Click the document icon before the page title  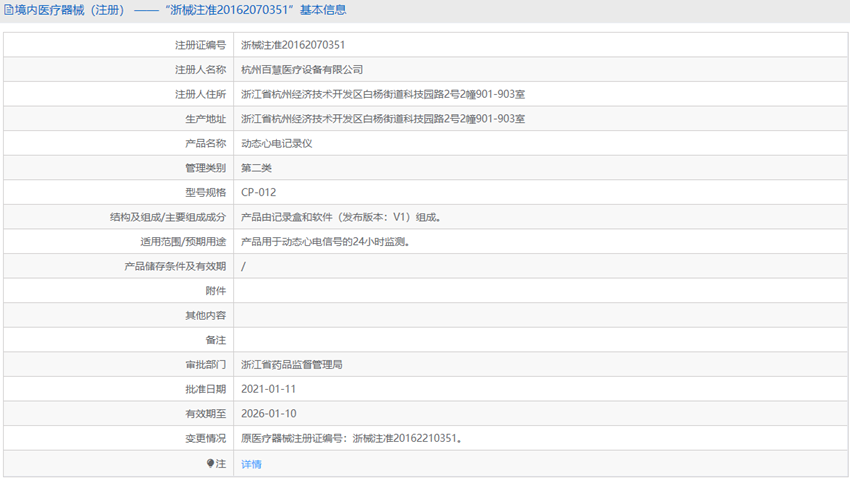click(9, 10)
